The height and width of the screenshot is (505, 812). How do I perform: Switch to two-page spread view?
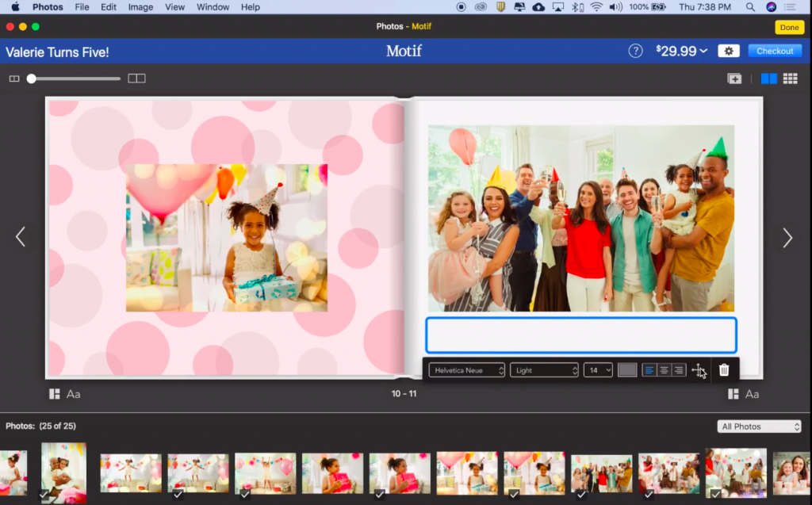(x=769, y=78)
